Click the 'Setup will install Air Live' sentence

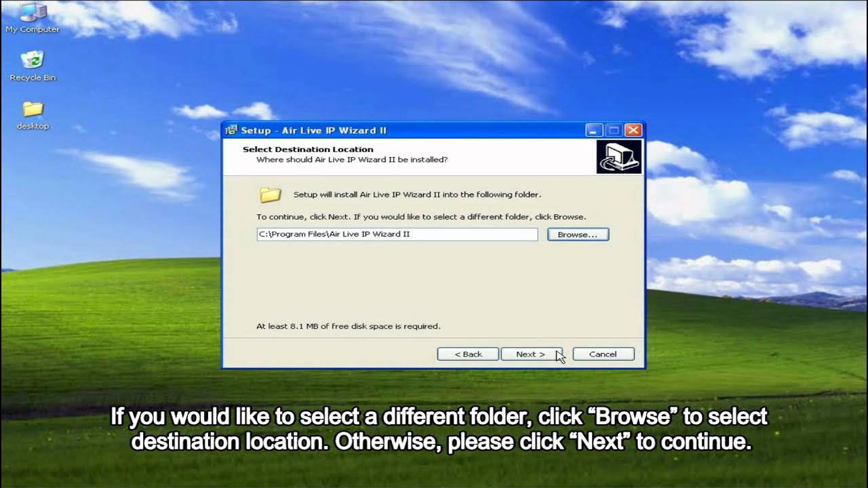click(x=417, y=195)
